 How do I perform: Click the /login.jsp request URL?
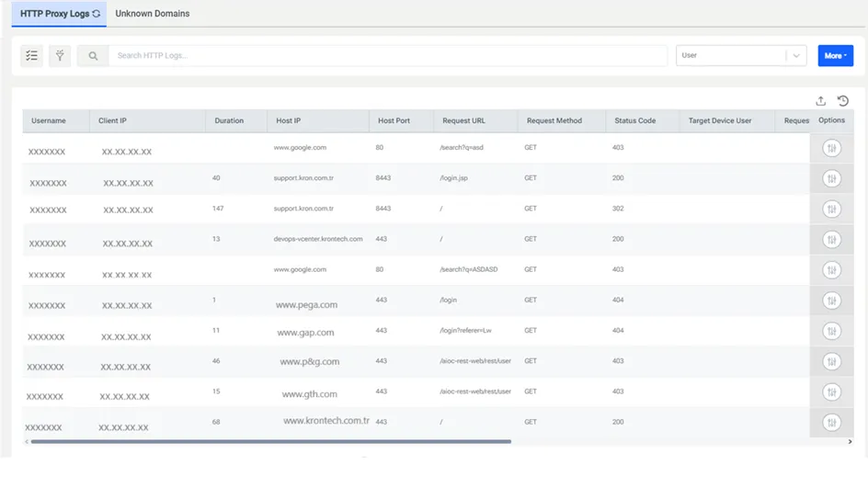coord(453,178)
